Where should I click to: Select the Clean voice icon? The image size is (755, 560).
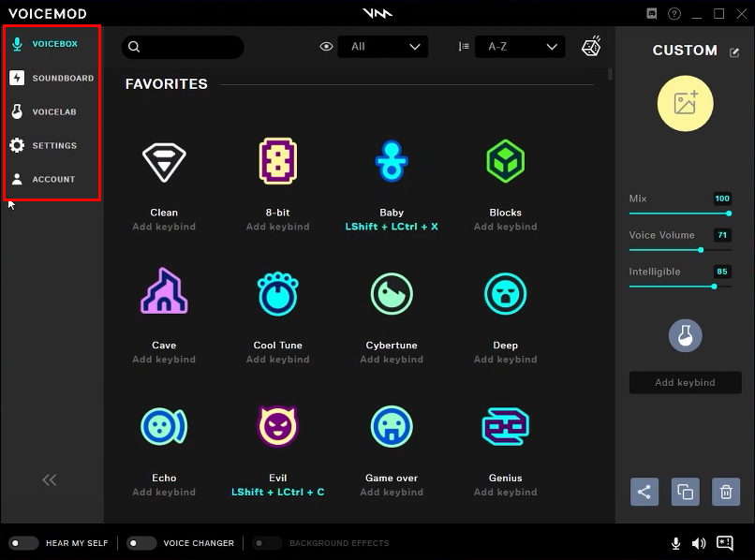click(164, 162)
